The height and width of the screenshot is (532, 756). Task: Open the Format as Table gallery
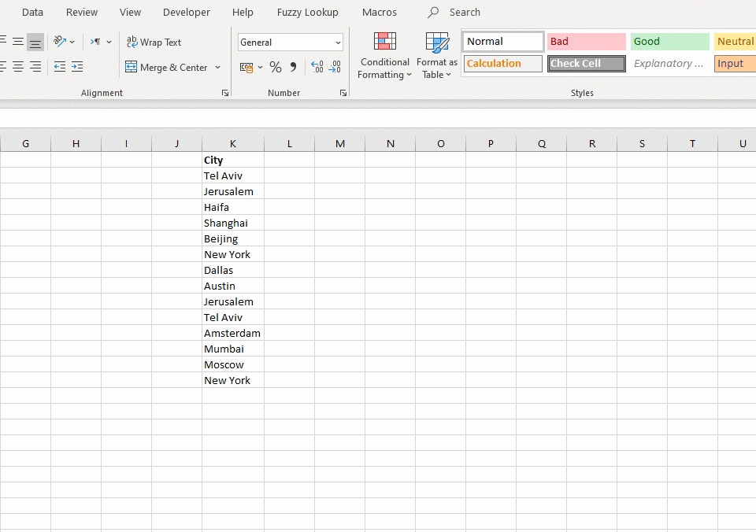436,57
